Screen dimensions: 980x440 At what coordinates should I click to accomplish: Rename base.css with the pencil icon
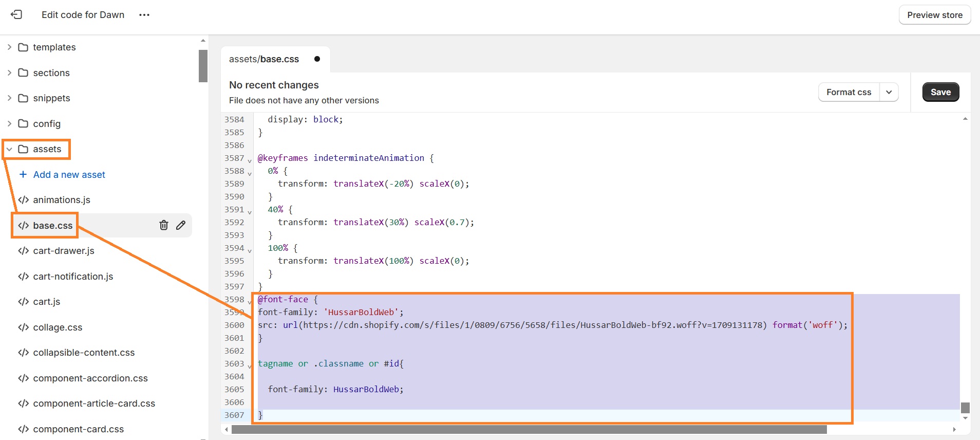coord(181,225)
